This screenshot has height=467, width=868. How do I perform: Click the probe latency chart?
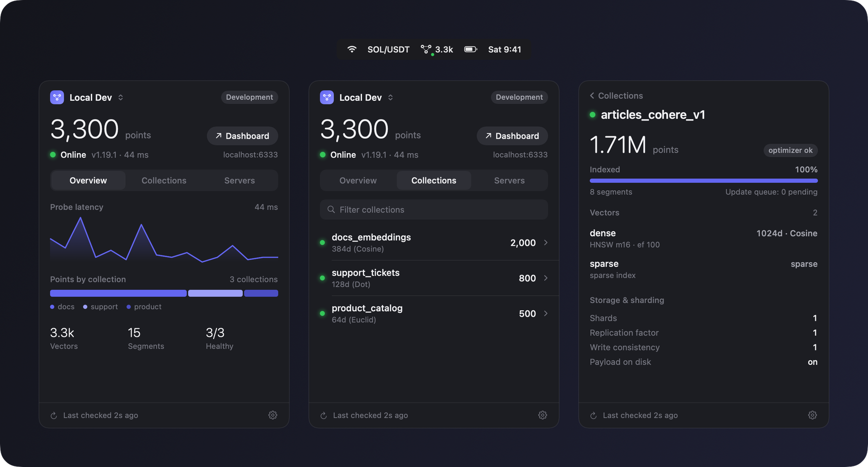[x=164, y=240]
